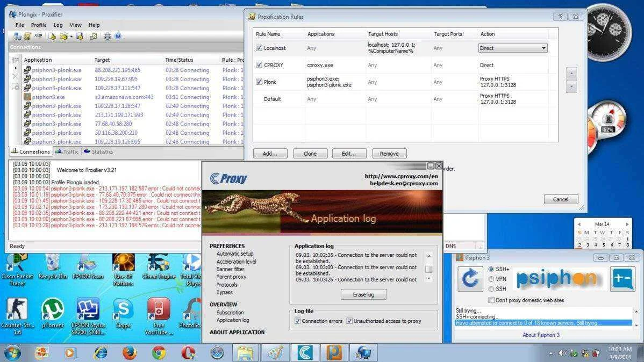Image resolution: width=644 pixels, height=362 pixels.
Task: Show hidden tray icons arrow
Action: click(551, 353)
